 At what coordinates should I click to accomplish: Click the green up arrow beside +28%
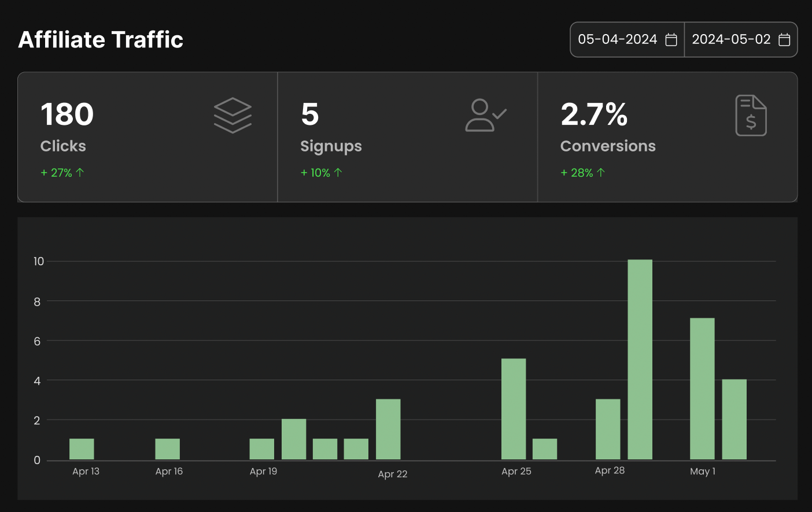pos(601,172)
